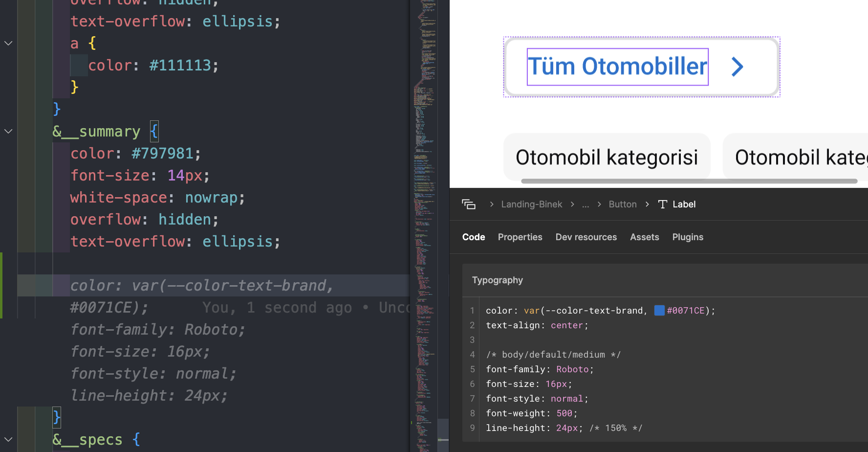Screen dimensions: 868x452
Task: Click the suggested 'font-family: Roboto;' editor line
Action: coord(157,330)
